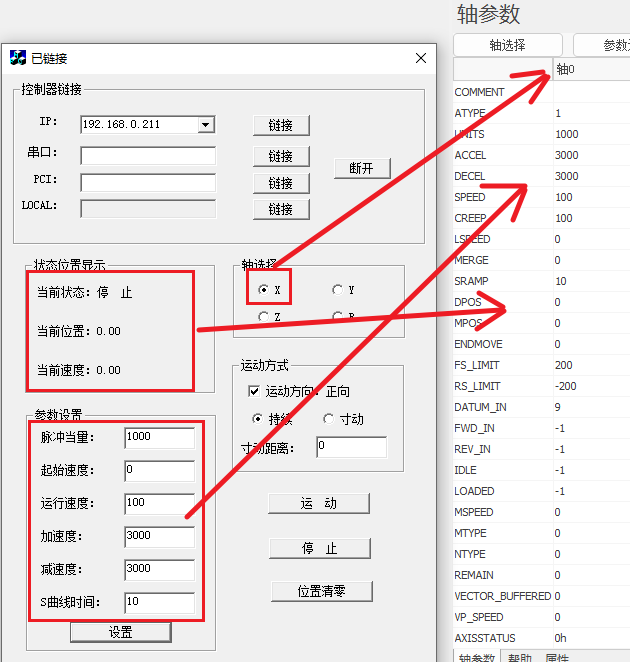Click the 停止 stop button

point(320,548)
